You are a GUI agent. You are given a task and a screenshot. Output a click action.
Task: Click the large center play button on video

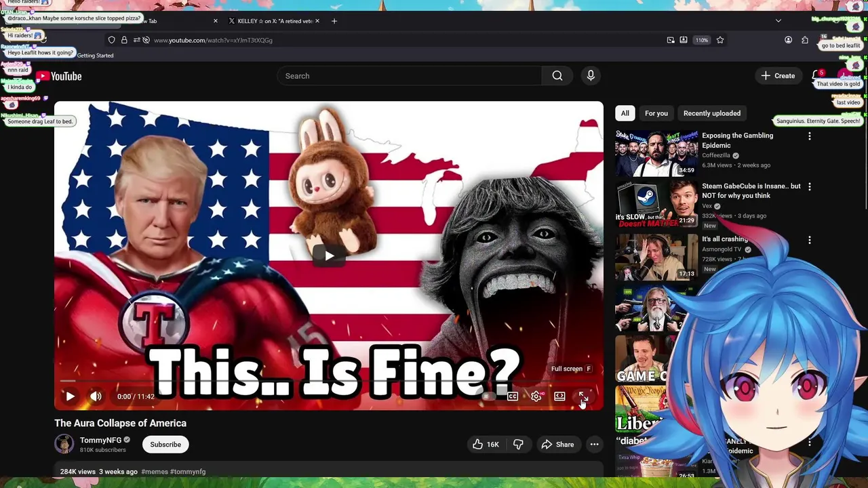coord(329,256)
